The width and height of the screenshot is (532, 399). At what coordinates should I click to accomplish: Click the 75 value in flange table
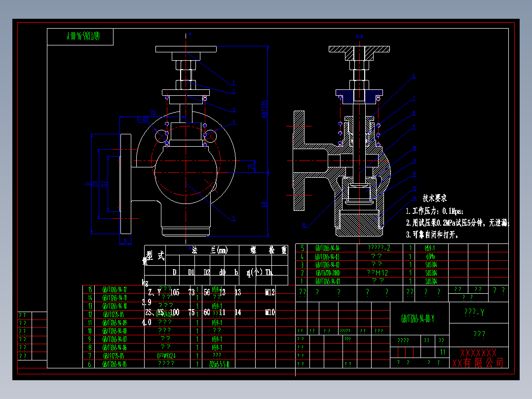click(x=191, y=312)
